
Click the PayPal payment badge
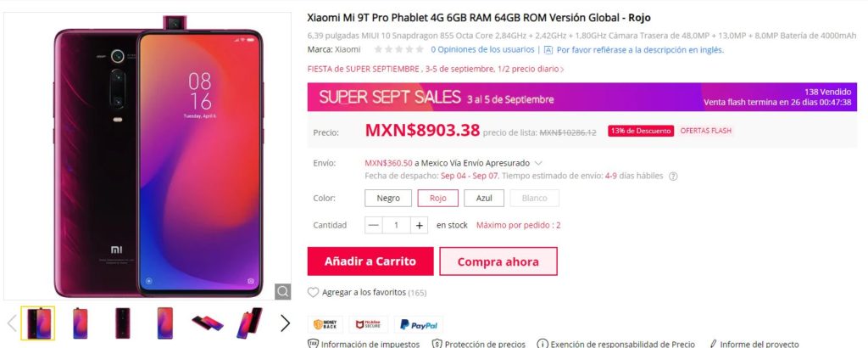tap(419, 325)
